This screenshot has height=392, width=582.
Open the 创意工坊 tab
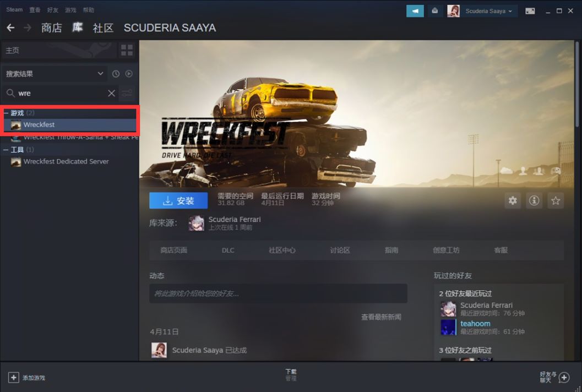(x=446, y=250)
